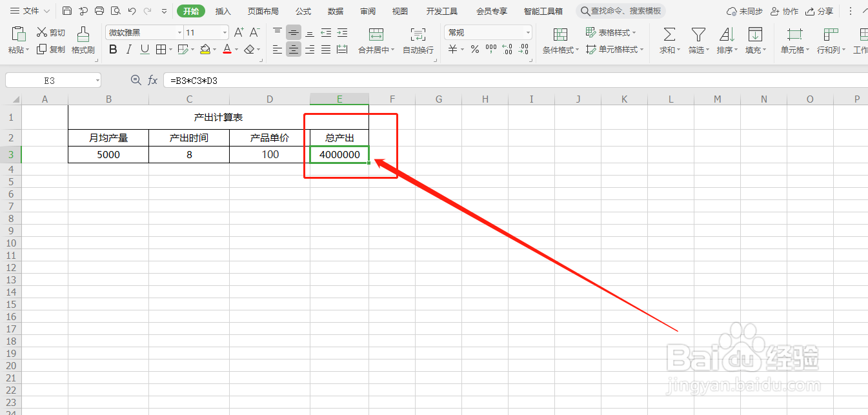Click the Justify alignment icon

(326, 49)
